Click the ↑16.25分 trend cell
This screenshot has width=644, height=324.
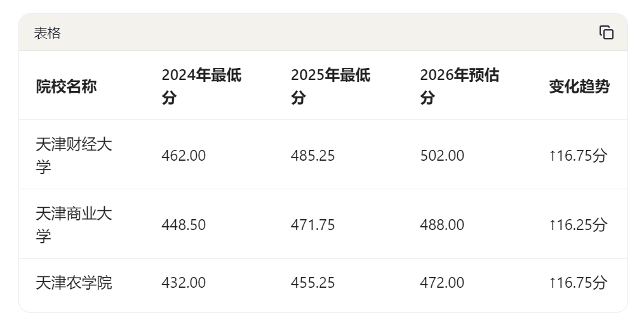[x=578, y=225]
